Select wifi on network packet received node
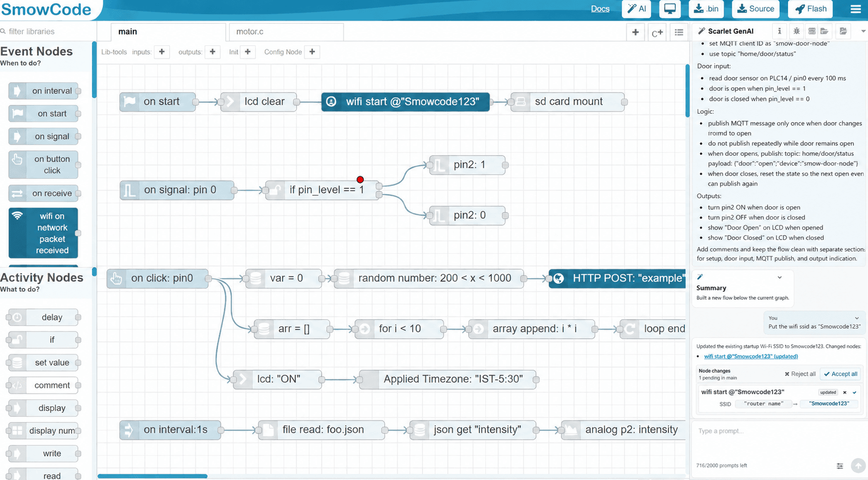The image size is (868, 480). click(x=44, y=233)
